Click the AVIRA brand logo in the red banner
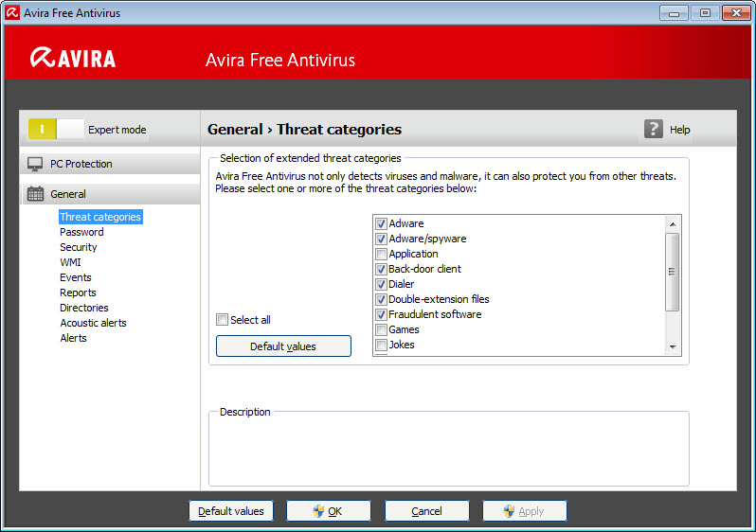This screenshot has width=756, height=532. click(x=73, y=58)
